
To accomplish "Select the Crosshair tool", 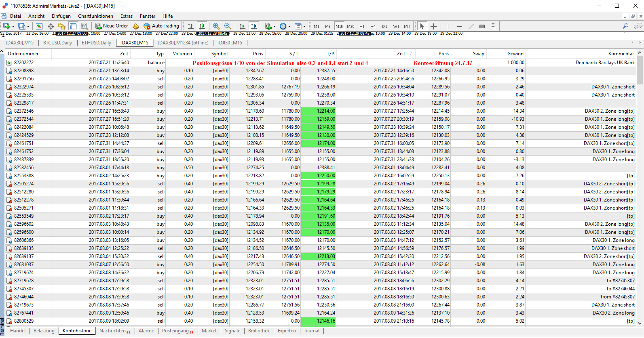I will click(x=434, y=26).
